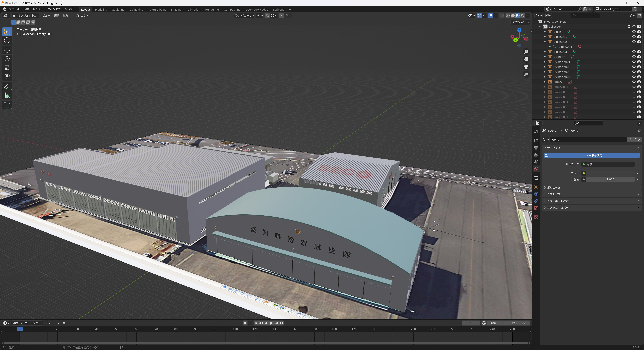
Task: Click the current frame number field
Action: [471, 323]
